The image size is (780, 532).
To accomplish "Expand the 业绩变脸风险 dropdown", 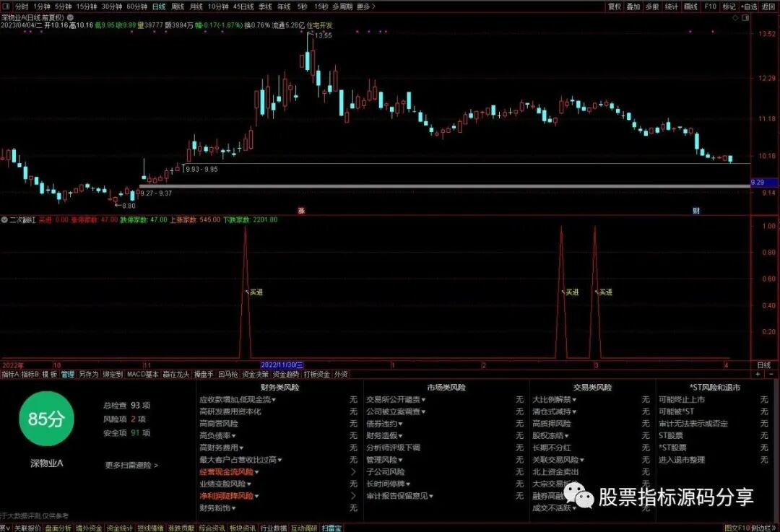I will [225, 484].
